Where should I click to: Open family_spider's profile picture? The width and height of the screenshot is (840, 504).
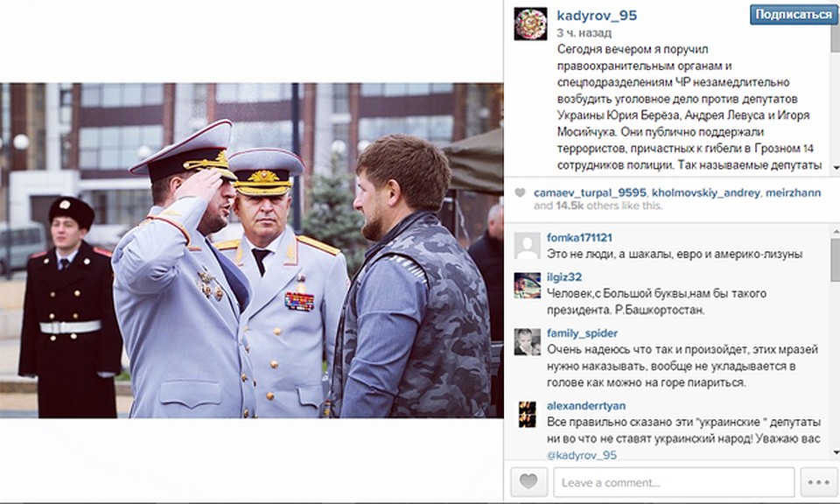coord(527,342)
